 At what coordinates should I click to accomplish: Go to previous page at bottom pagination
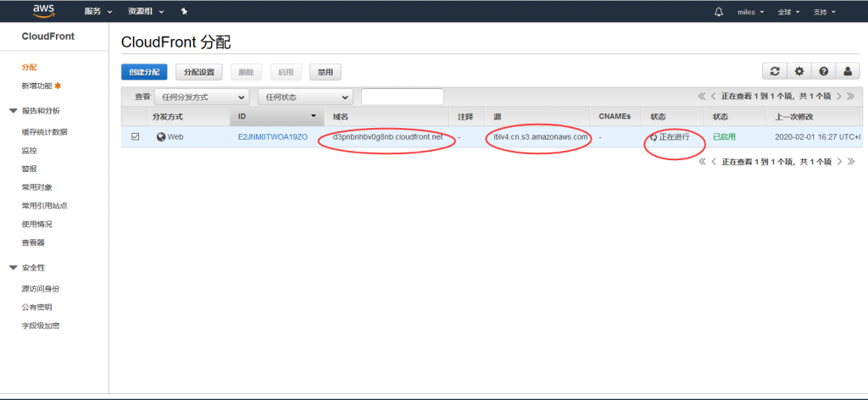pos(714,162)
